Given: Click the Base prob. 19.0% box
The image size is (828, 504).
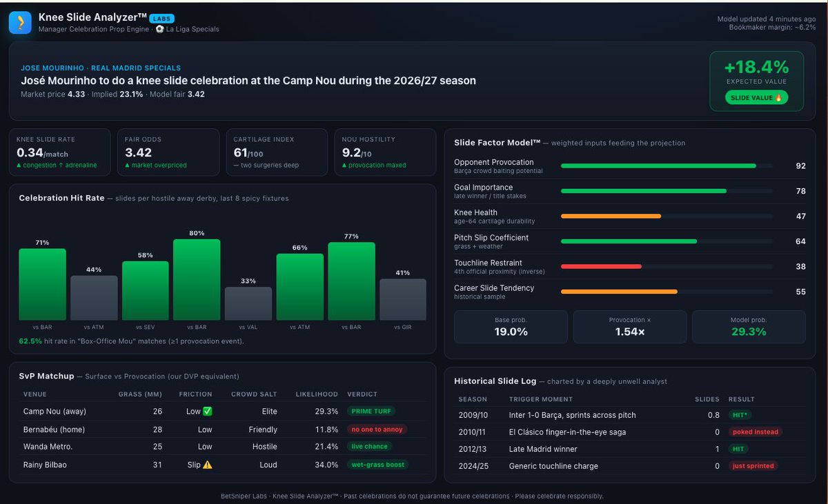Looking at the screenshot, I should (x=511, y=327).
